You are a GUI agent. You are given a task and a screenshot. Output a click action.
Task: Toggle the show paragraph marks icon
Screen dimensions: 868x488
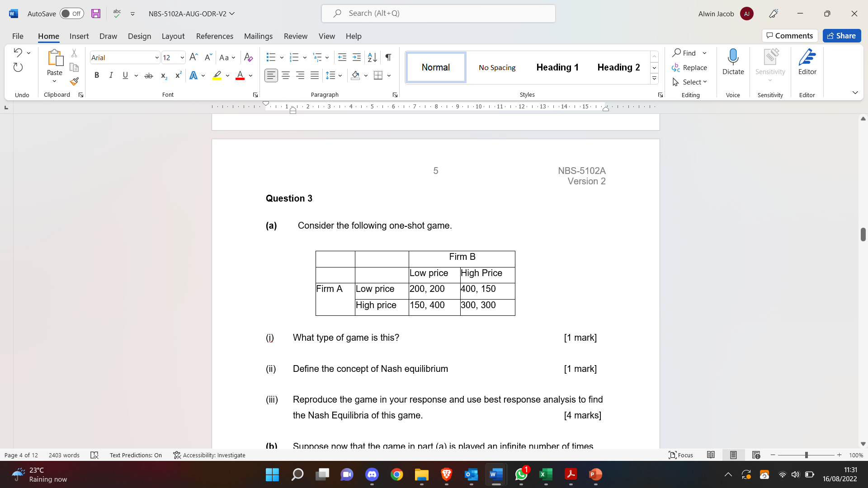(388, 57)
